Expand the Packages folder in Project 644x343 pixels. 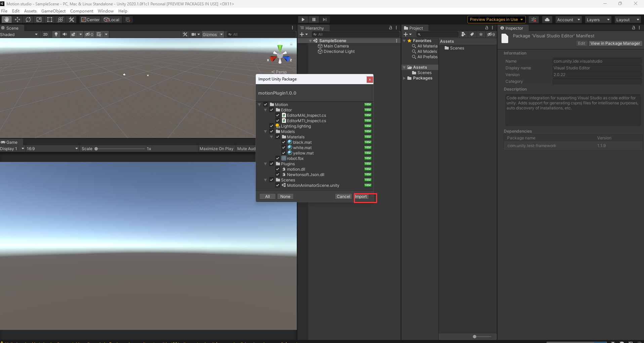coord(404,78)
